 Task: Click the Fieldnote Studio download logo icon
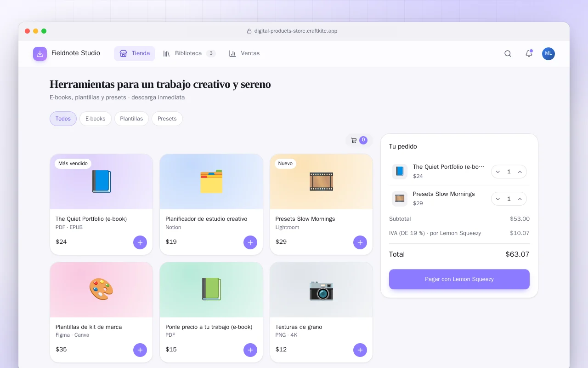(40, 54)
